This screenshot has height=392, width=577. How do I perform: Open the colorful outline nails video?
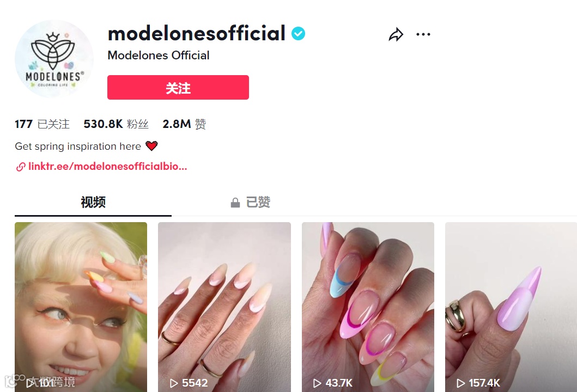tap(368, 307)
